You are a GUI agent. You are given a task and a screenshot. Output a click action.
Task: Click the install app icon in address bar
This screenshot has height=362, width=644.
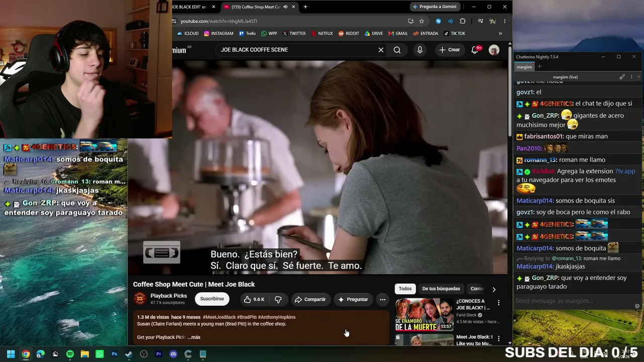click(411, 21)
